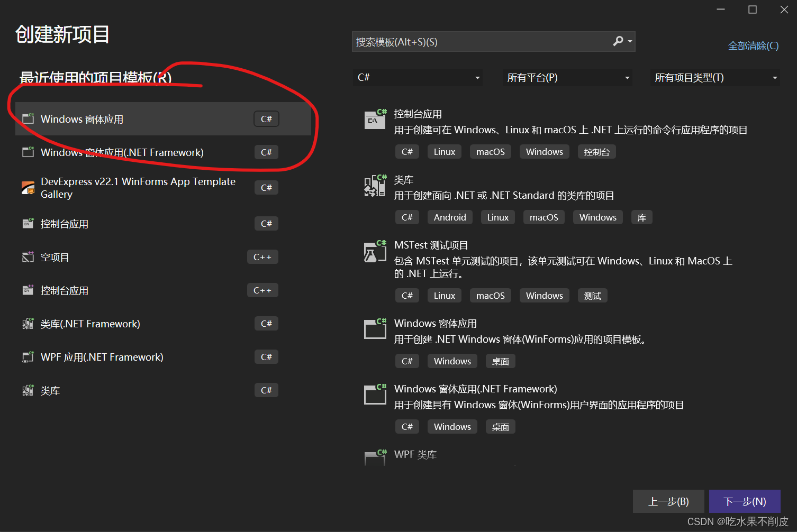Select MSTest 测试项目 template title
The width and height of the screenshot is (797, 532).
[x=431, y=245]
